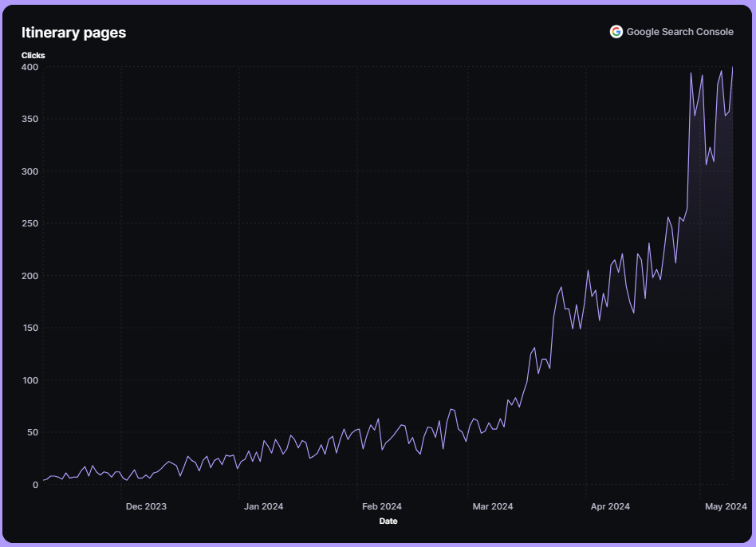
Task: Click the Jan 2024 date label
Action: [263, 506]
